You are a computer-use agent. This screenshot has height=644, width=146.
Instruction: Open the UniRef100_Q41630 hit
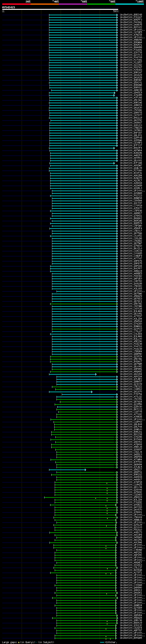131,108
